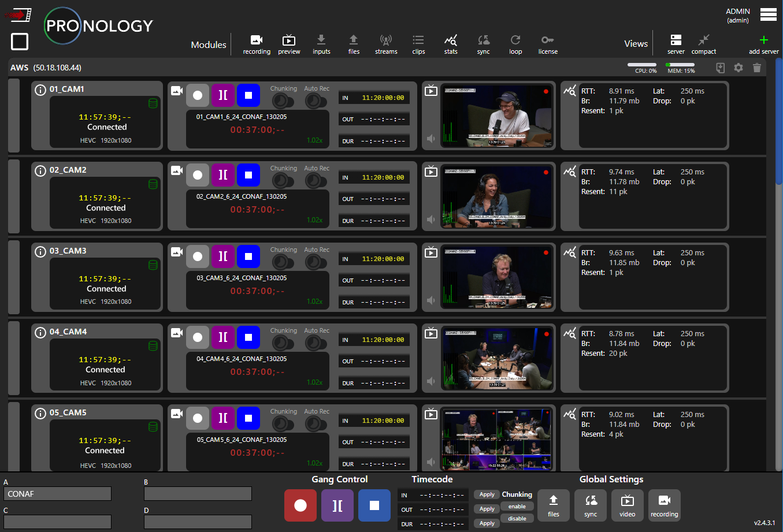Click the loop module icon
783x532 pixels.
tap(515, 43)
